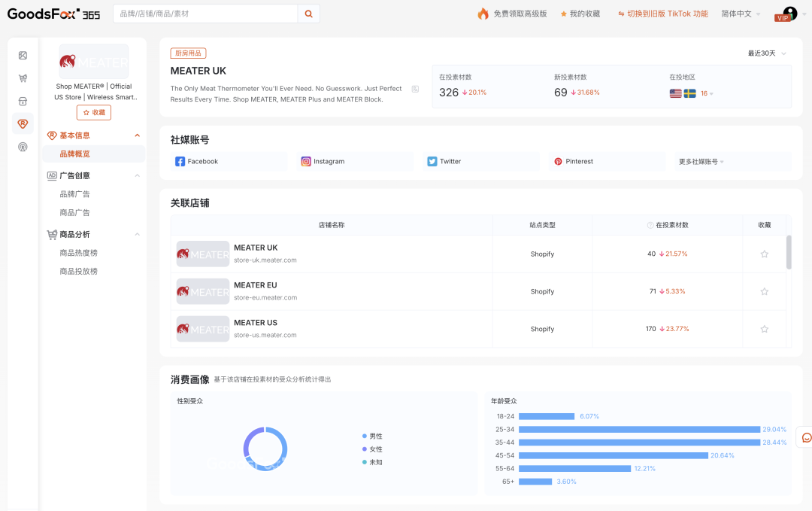Open the 素材 search icon in the sidebar

pyautogui.click(x=23, y=55)
